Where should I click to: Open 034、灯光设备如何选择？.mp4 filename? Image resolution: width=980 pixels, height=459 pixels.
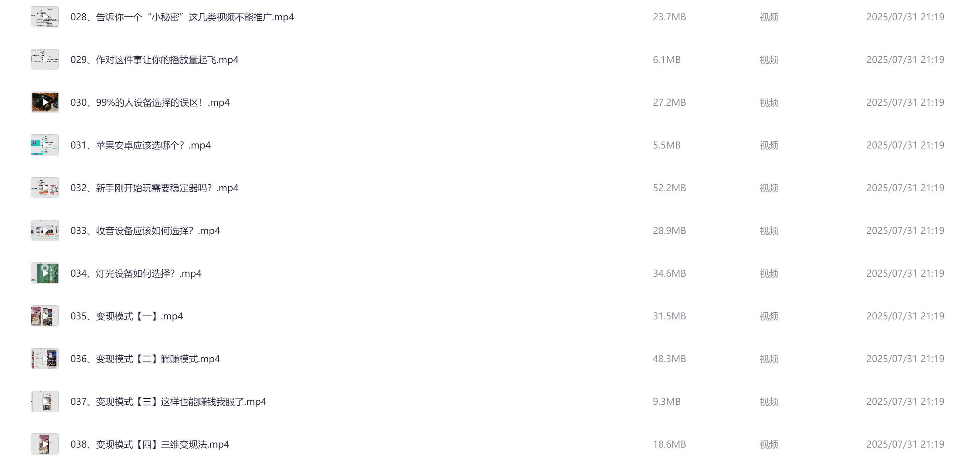coord(136,273)
